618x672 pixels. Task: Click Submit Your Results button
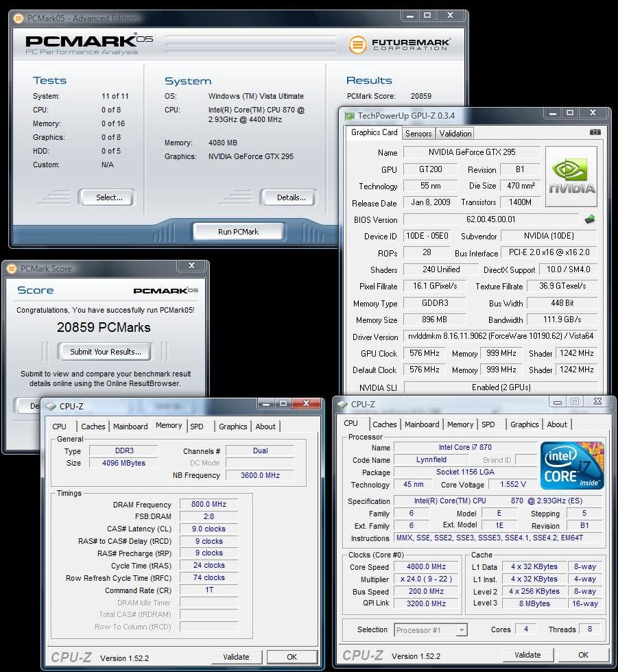click(105, 352)
